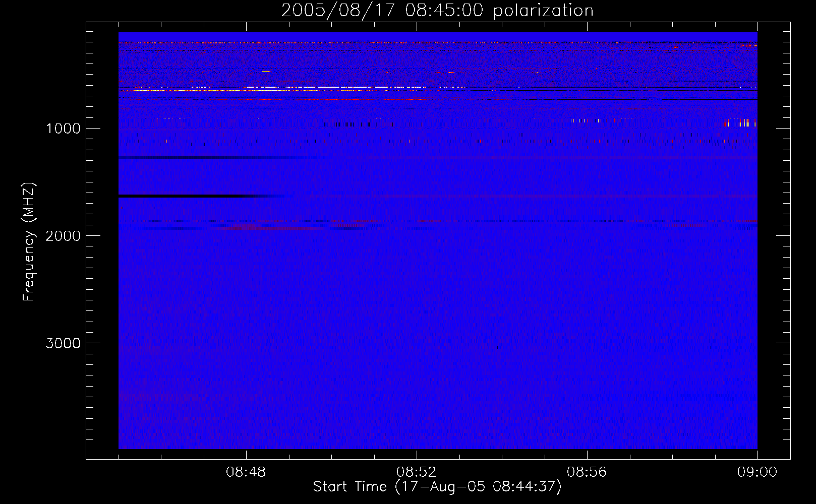The height and width of the screenshot is (504, 816).
Task: Click the plot title '2005/08/17 08:45:00 polarization'
Action: pyautogui.click(x=437, y=11)
